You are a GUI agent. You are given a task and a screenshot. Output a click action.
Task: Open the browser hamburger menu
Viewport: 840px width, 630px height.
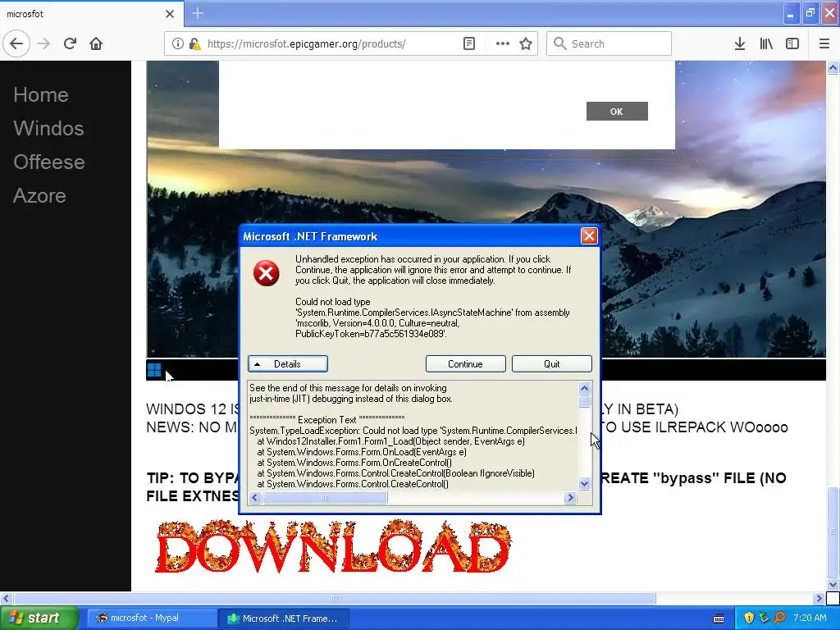pos(824,44)
